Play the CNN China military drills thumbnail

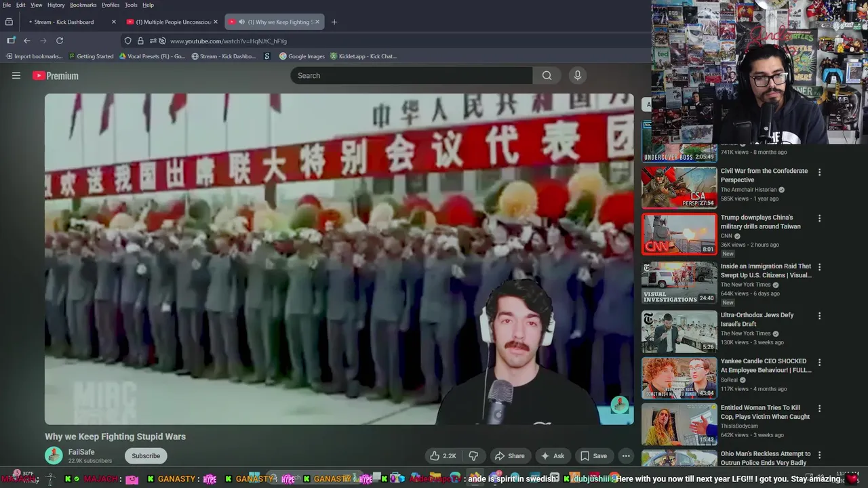(x=679, y=234)
